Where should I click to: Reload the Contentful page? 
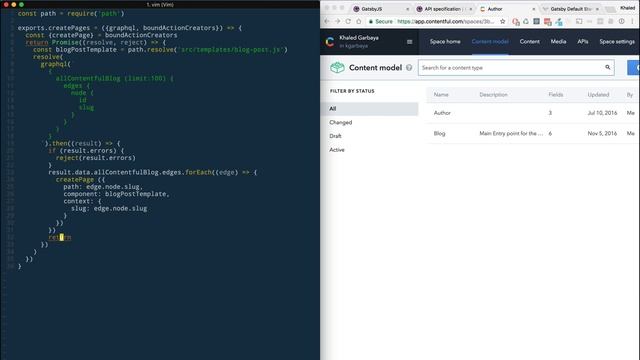coord(348,21)
